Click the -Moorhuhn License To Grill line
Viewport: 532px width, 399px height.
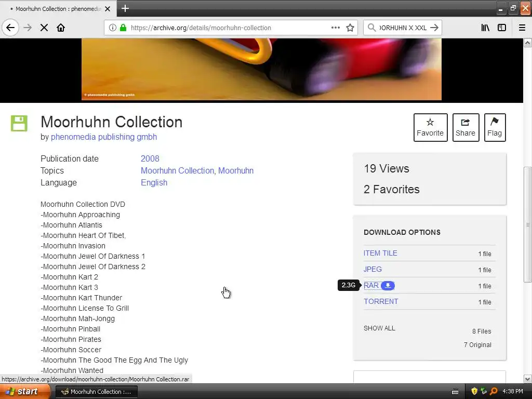coord(85,309)
